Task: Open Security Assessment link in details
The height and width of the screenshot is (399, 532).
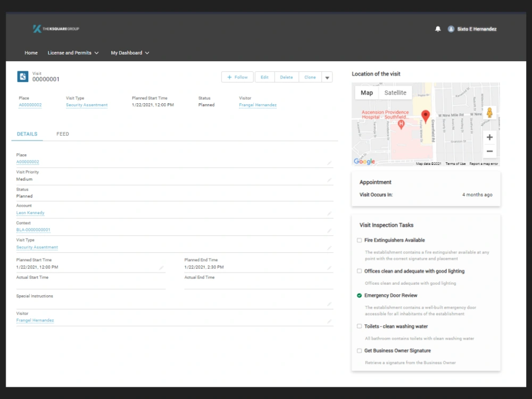Action: click(x=37, y=247)
